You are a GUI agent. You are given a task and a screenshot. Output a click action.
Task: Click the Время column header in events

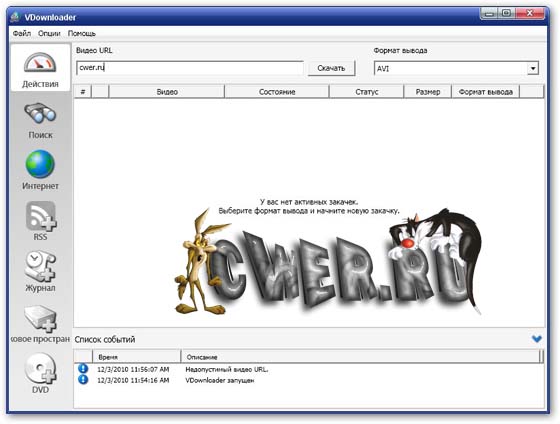point(137,356)
